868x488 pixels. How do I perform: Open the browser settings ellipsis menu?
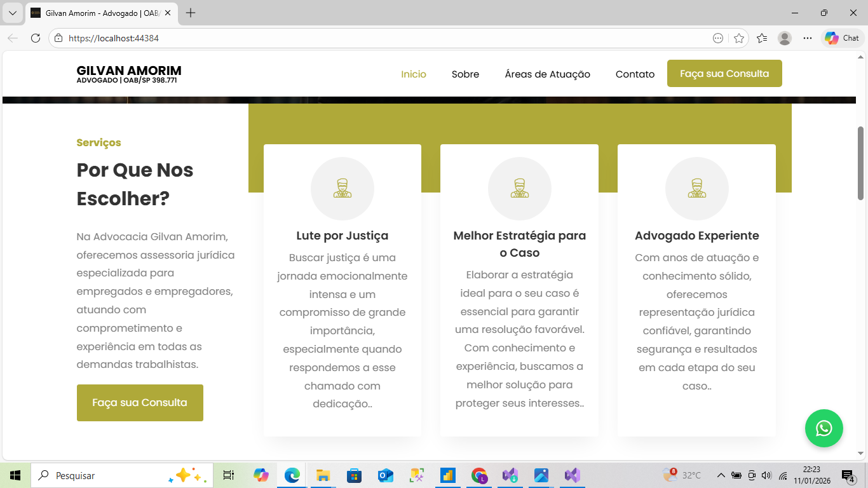pyautogui.click(x=807, y=38)
